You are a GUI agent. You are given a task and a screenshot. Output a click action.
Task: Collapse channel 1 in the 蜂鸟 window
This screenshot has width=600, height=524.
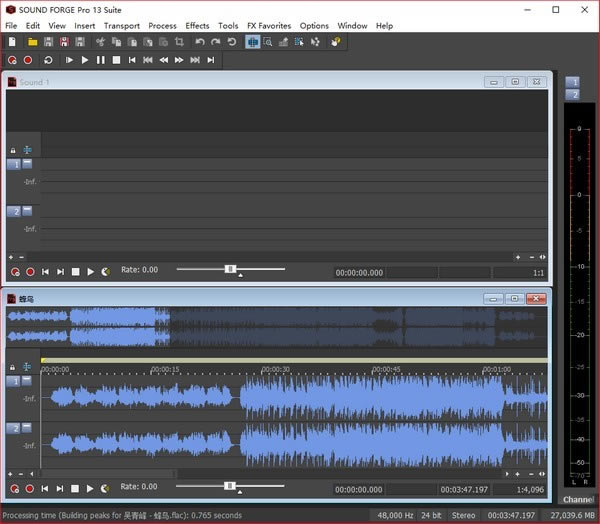(27, 381)
